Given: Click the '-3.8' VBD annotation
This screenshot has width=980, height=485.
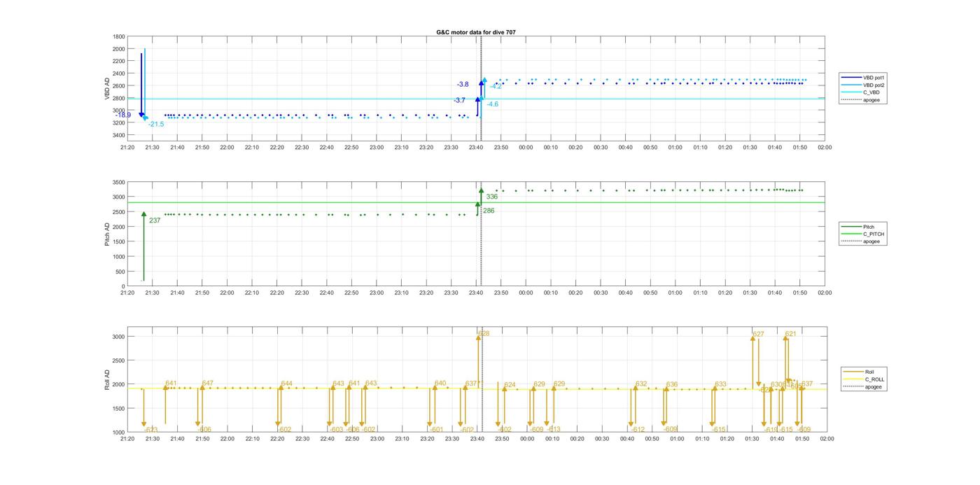Looking at the screenshot, I should [x=463, y=85].
